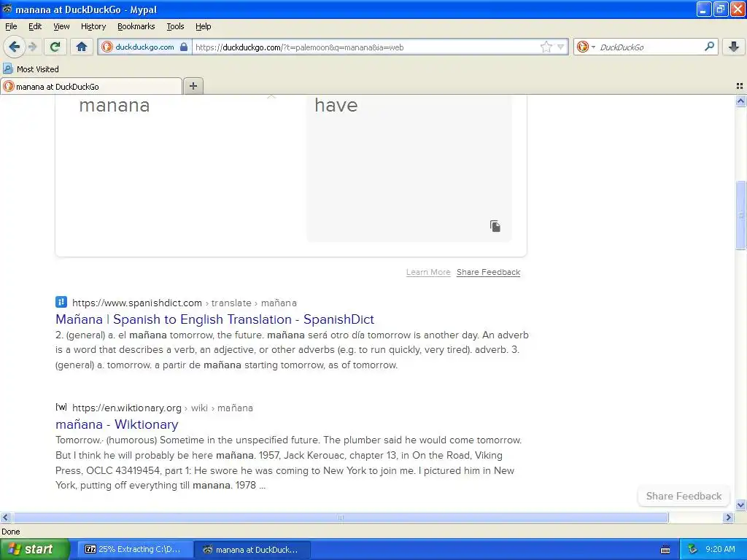Screen dimensions: 747x560
Task: Click the horizontal scrollbar left arrow
Action: [x=5, y=517]
